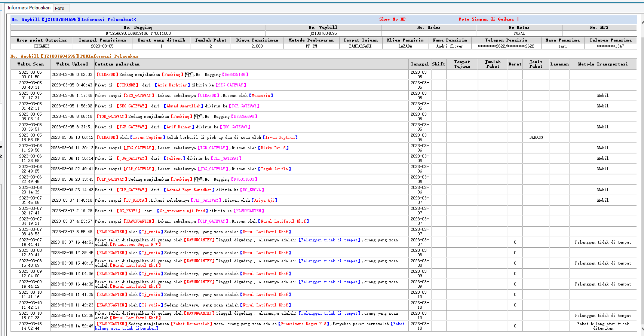This screenshot has width=644, height=336.
Task: Click the Metode Transportasi column header
Action: tap(602, 64)
